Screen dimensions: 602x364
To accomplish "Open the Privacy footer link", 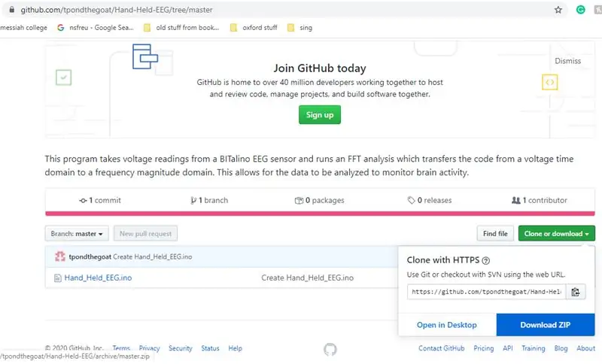I will click(x=149, y=348).
